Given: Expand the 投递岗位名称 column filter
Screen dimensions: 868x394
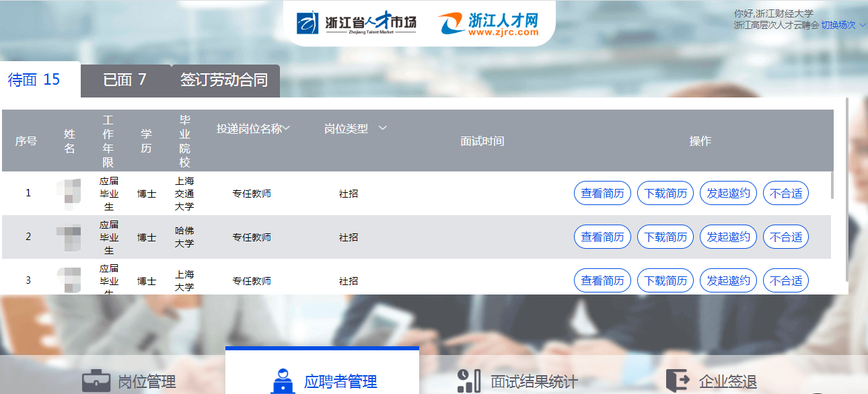Looking at the screenshot, I should pyautogui.click(x=287, y=128).
